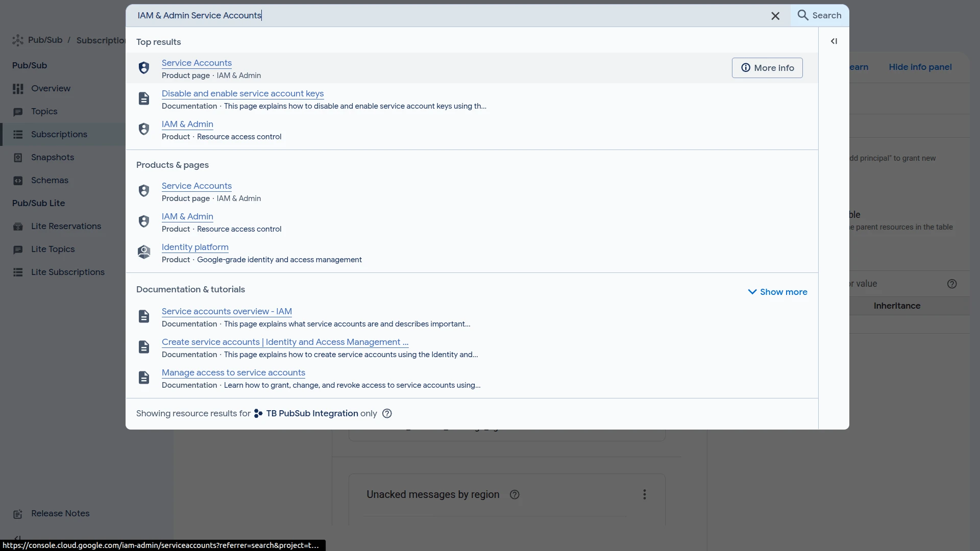
Task: Click the Overview dashboard icon in sidebar
Action: point(18,89)
